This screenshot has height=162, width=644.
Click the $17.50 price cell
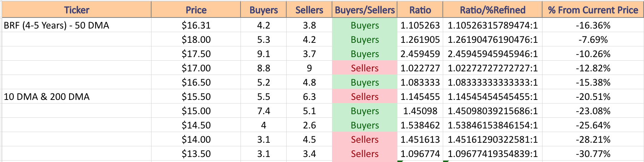point(196,54)
